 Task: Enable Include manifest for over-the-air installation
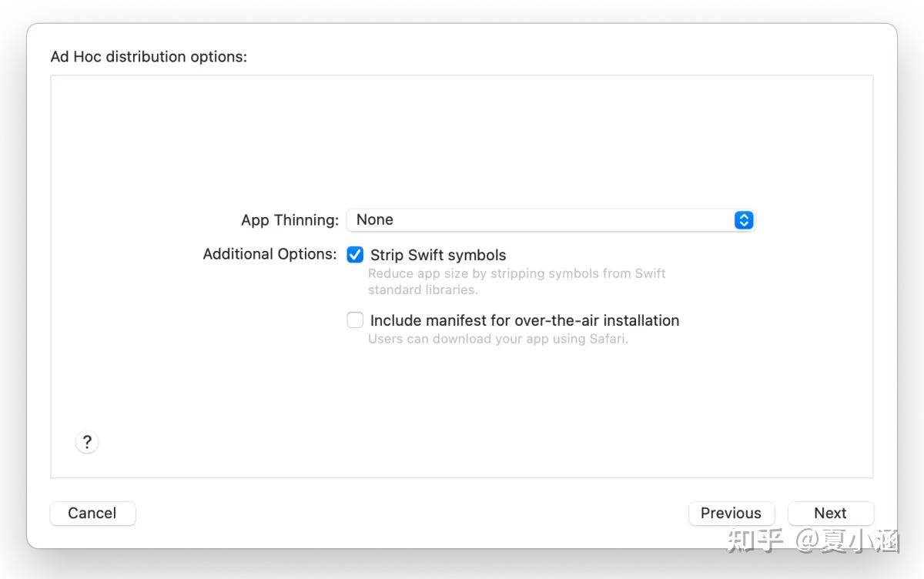(x=355, y=320)
